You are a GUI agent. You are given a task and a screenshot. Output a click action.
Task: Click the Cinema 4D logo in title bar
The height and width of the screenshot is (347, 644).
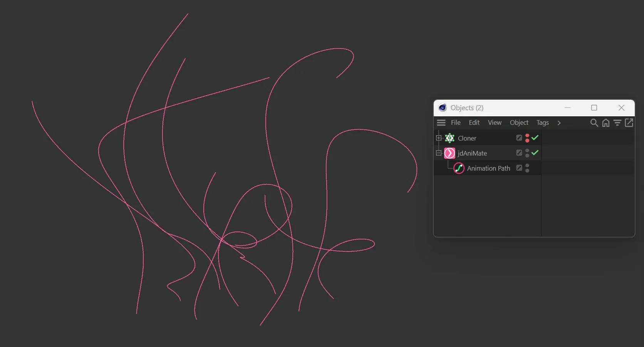coord(442,108)
